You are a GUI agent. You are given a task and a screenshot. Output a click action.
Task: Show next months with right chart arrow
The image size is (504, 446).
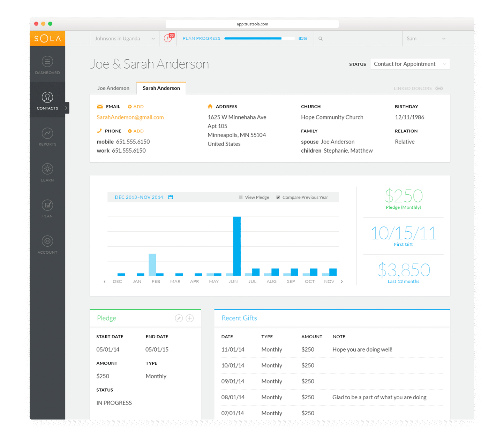(x=342, y=282)
